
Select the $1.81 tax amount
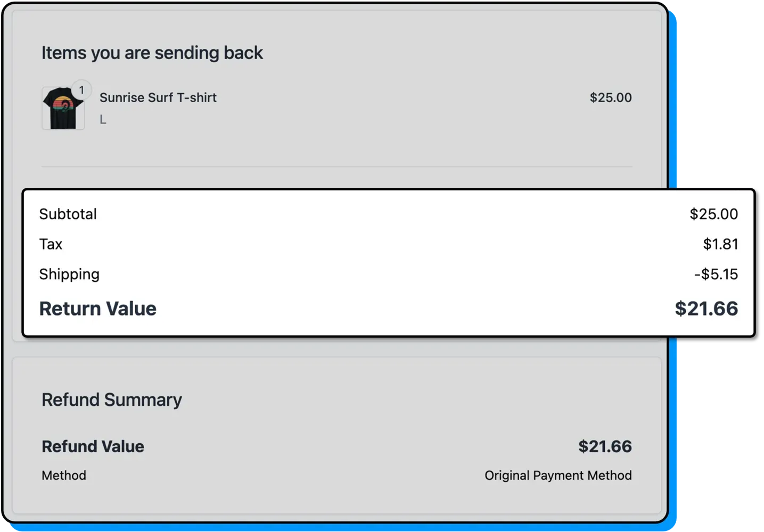pos(720,244)
